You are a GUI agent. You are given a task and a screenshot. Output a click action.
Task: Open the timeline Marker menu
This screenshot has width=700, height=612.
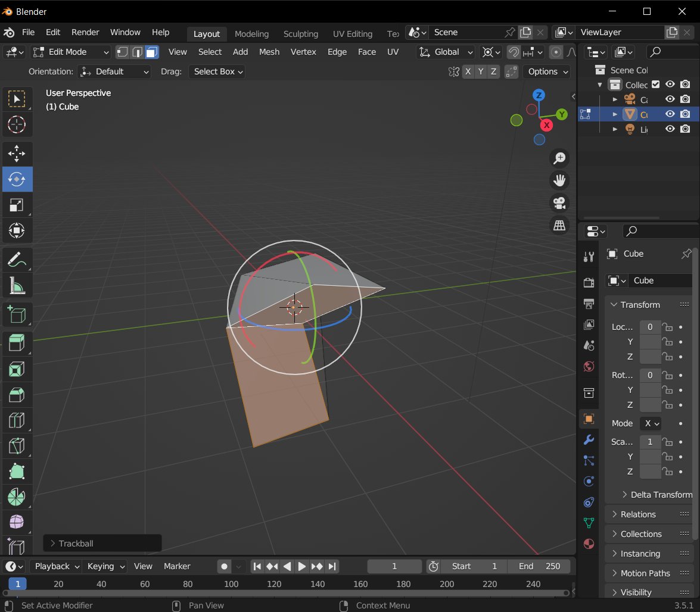tap(177, 567)
